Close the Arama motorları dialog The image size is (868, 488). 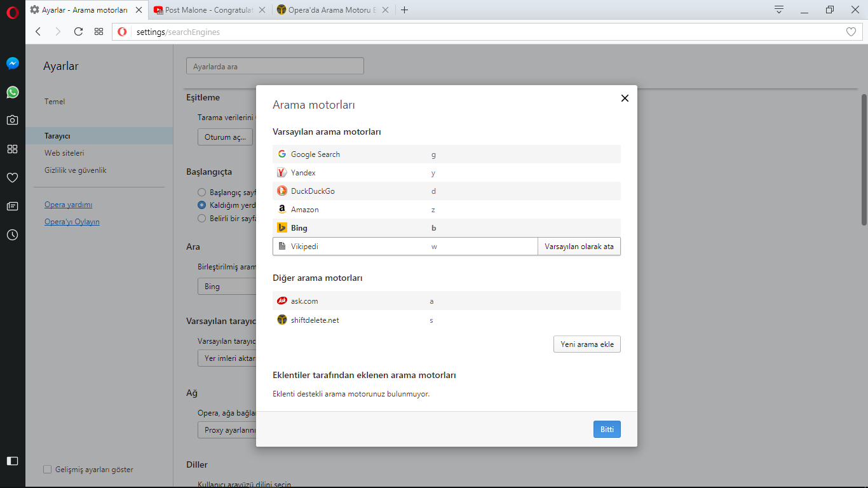pos(625,98)
